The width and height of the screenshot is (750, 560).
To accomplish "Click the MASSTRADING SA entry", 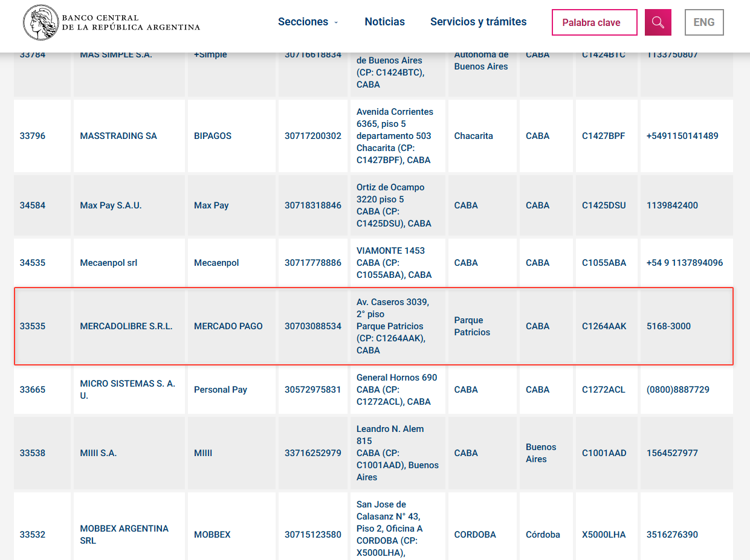I will pos(118,136).
